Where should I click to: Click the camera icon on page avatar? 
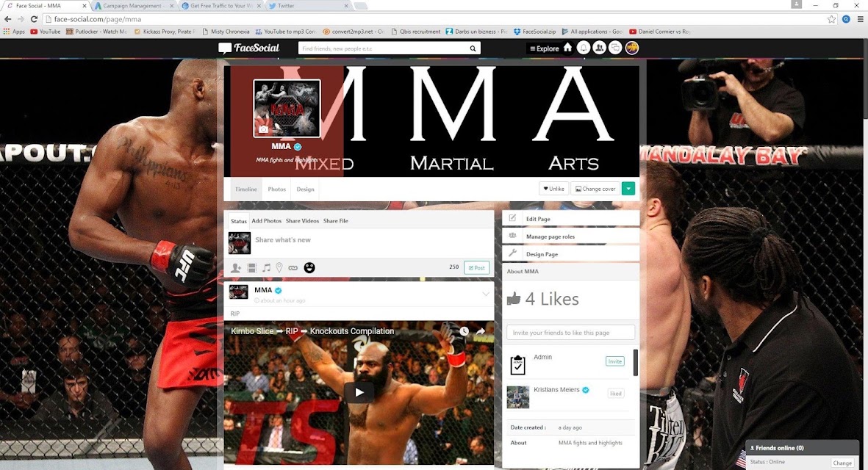(264, 129)
